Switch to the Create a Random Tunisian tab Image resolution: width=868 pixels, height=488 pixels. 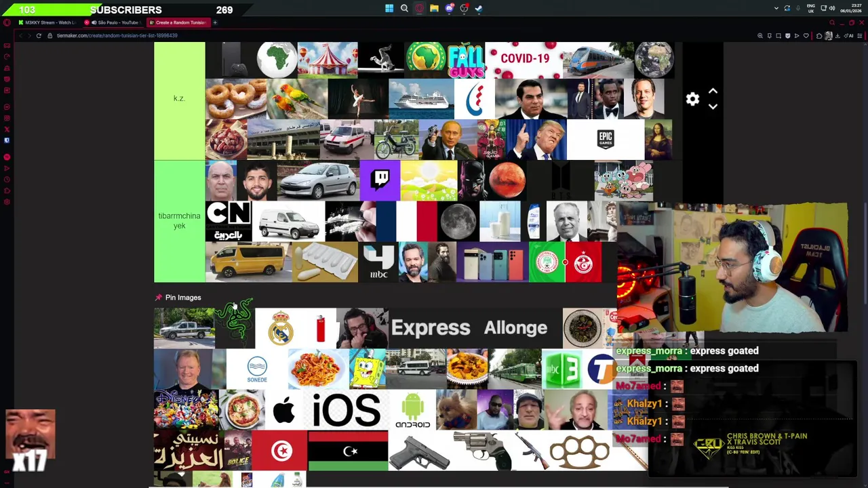tap(178, 22)
